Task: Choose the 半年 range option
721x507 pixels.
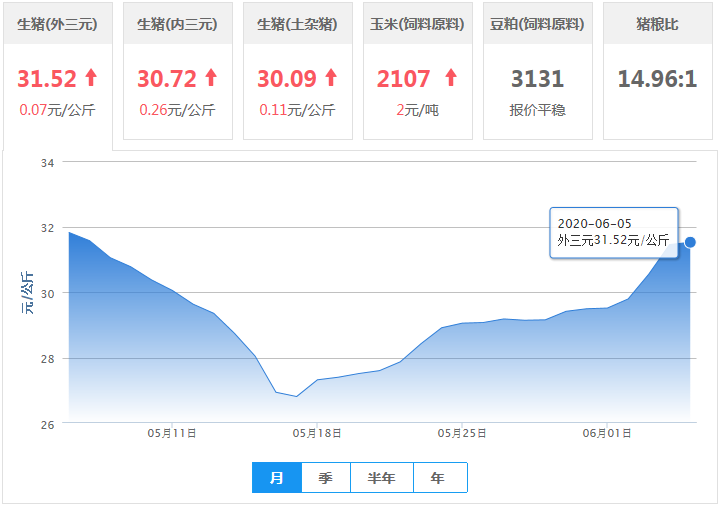Action: pyautogui.click(x=382, y=479)
